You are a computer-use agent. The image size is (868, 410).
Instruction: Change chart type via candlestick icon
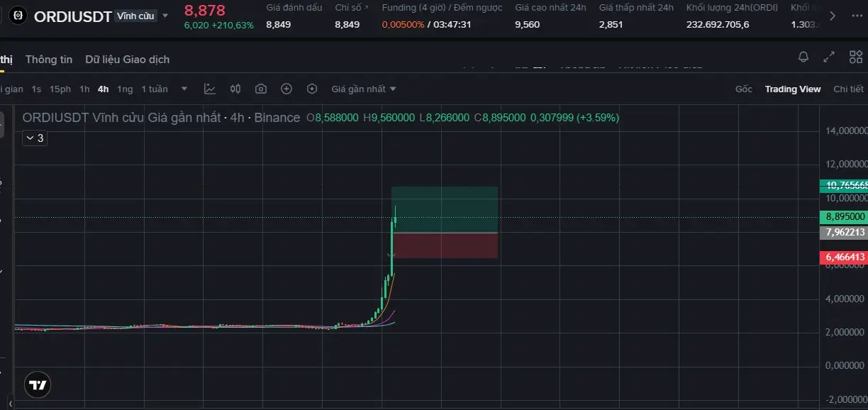(235, 89)
